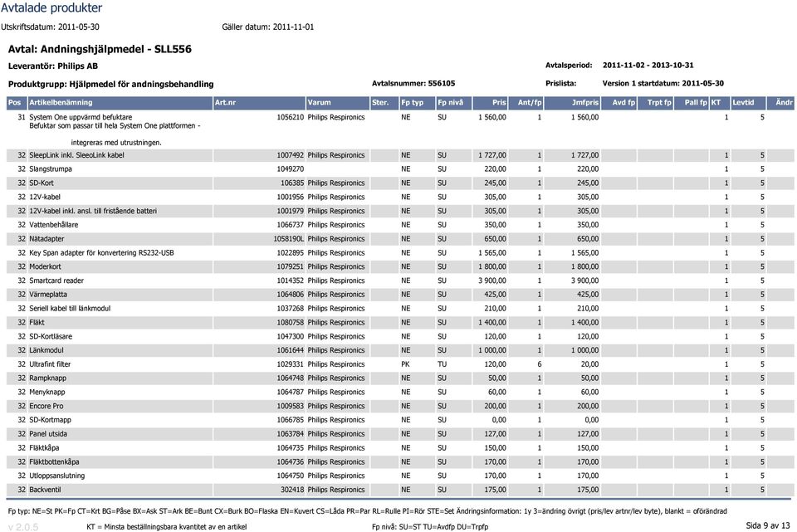Select the Fläkt article name
Image resolution: width=797 pixels, height=532 pixels.
[37, 323]
